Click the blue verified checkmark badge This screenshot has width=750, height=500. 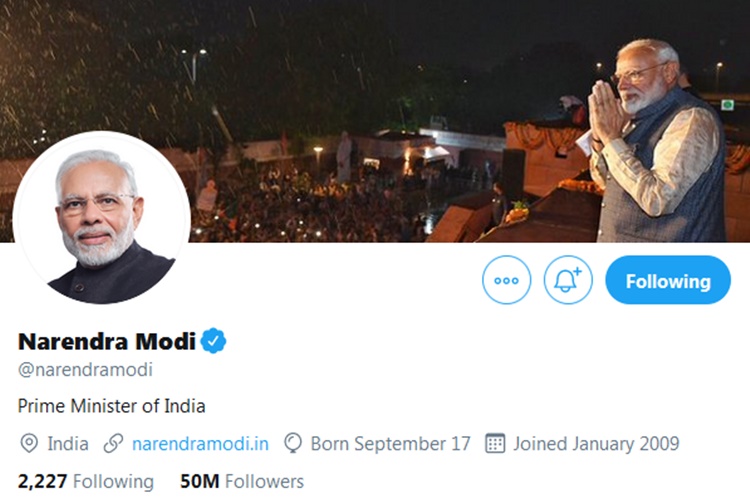click(214, 341)
